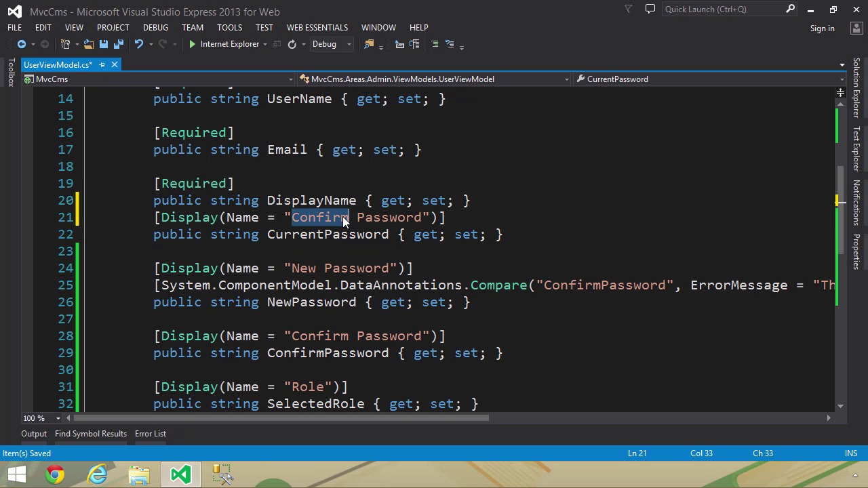Open the FILE menu
The height and width of the screenshot is (488, 868).
click(x=14, y=28)
